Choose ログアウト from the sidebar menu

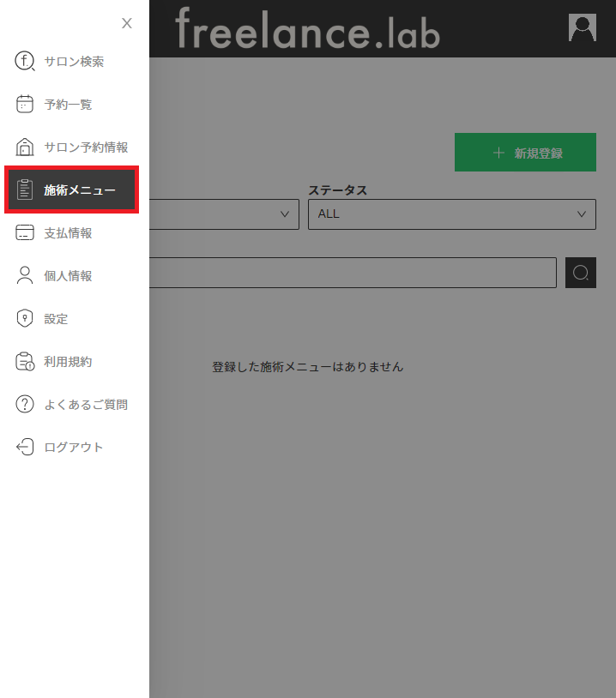[x=73, y=448]
